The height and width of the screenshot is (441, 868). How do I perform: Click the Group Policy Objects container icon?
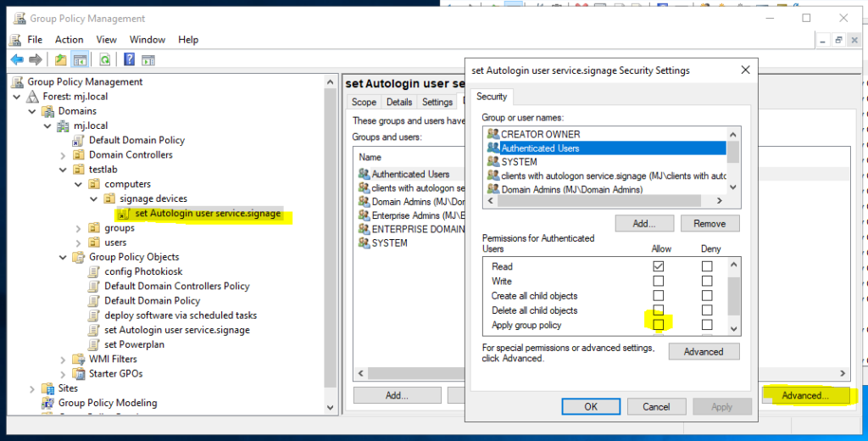coord(79,257)
